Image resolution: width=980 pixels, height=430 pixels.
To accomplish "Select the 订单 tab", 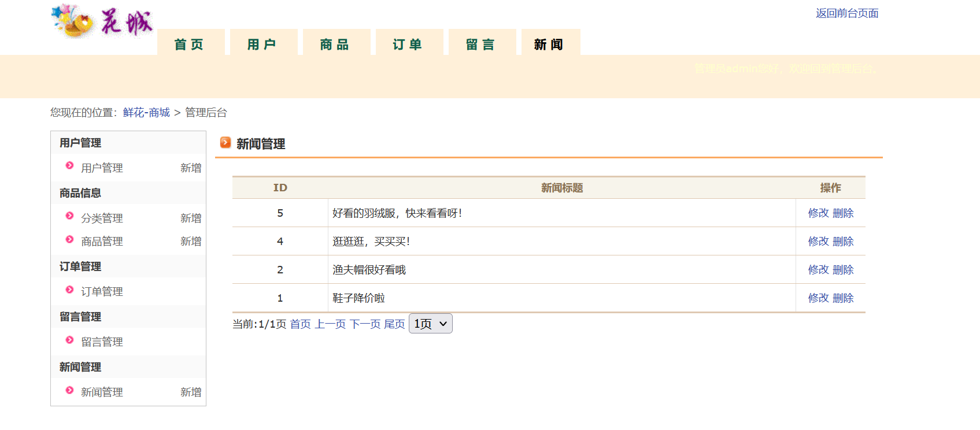I will coord(409,43).
